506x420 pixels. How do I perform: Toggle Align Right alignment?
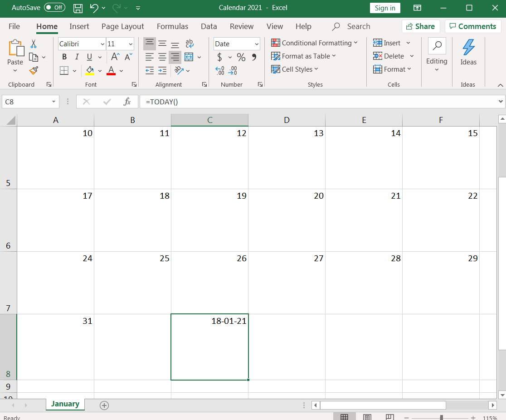[x=175, y=57]
